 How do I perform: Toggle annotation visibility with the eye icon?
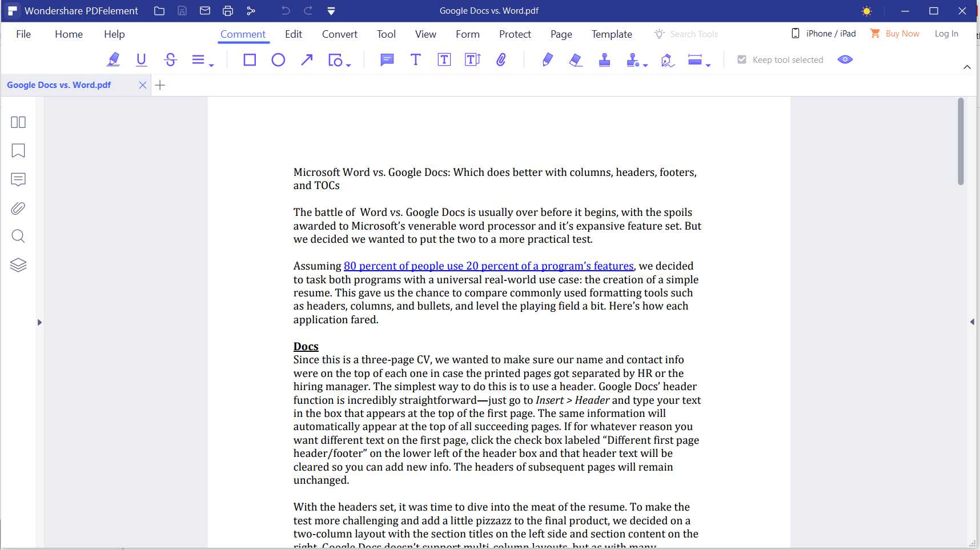845,59
